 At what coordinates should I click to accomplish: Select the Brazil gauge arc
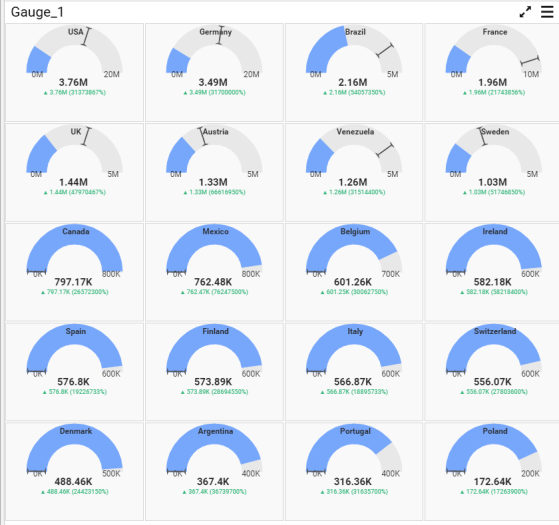pyautogui.click(x=354, y=49)
